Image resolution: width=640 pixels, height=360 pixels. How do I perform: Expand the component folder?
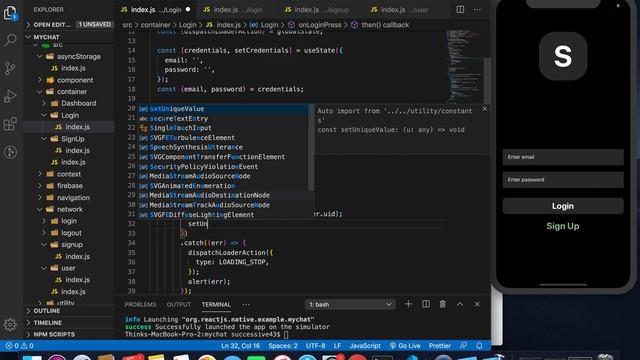click(x=69, y=80)
